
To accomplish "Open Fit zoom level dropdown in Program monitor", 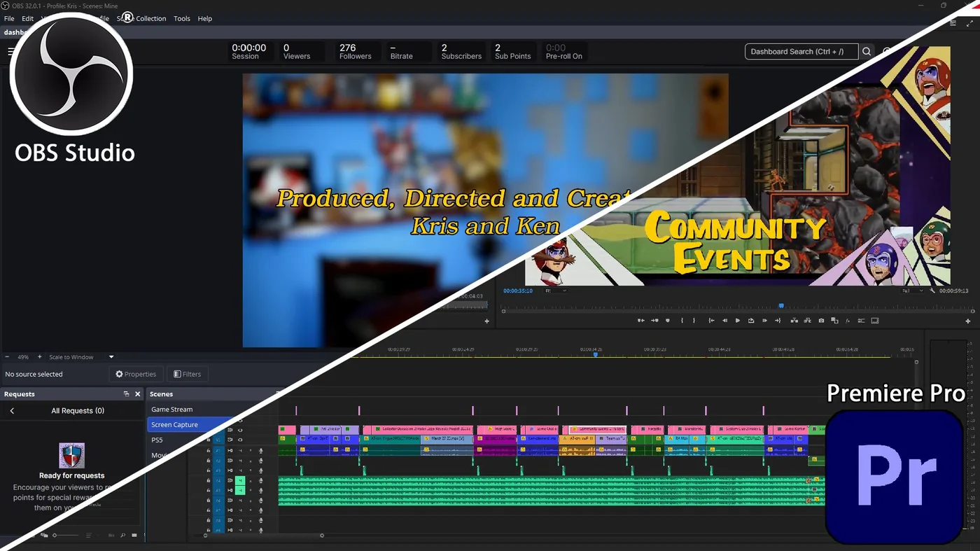I will (x=555, y=291).
